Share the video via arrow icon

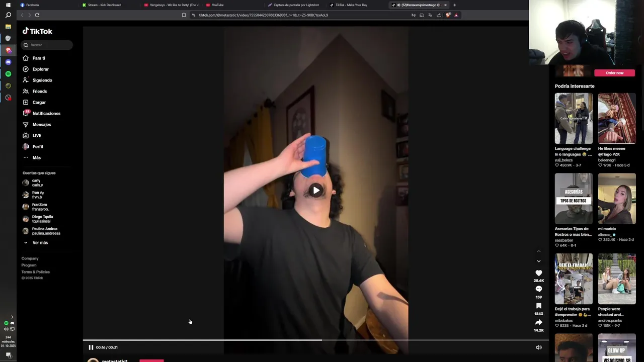(x=539, y=322)
